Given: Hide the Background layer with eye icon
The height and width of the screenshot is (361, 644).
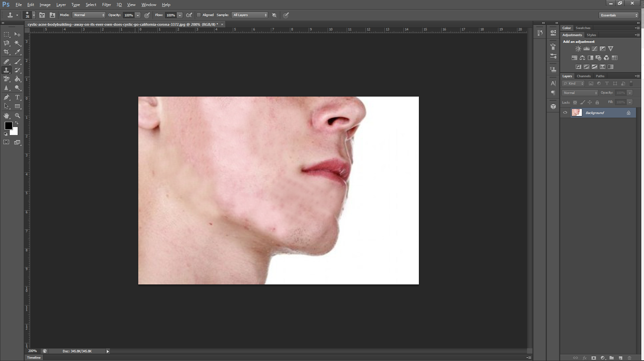Looking at the screenshot, I should (565, 113).
